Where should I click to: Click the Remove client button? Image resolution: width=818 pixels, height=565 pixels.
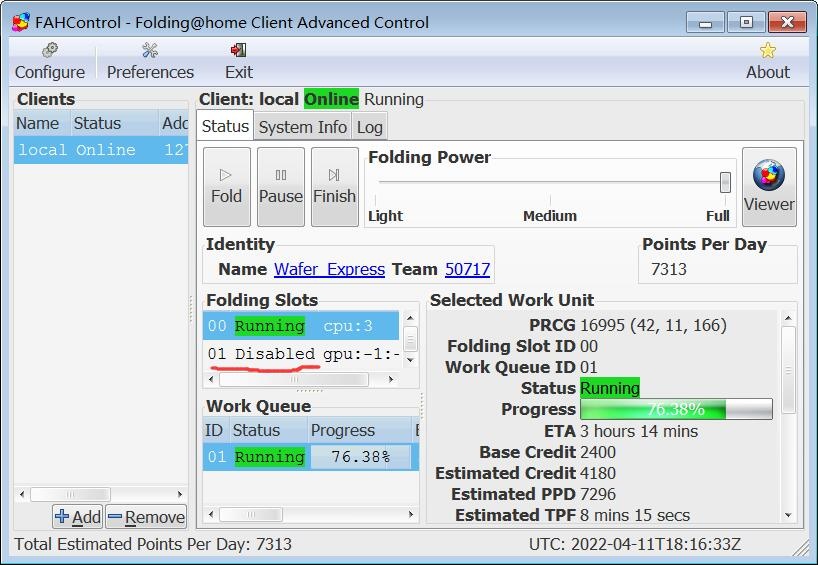pos(147,517)
